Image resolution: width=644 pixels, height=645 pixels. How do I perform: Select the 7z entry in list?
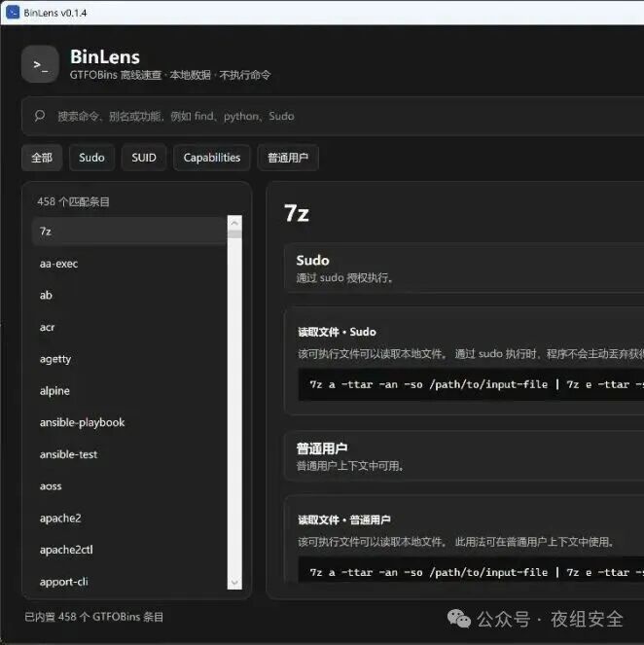[x=129, y=232]
